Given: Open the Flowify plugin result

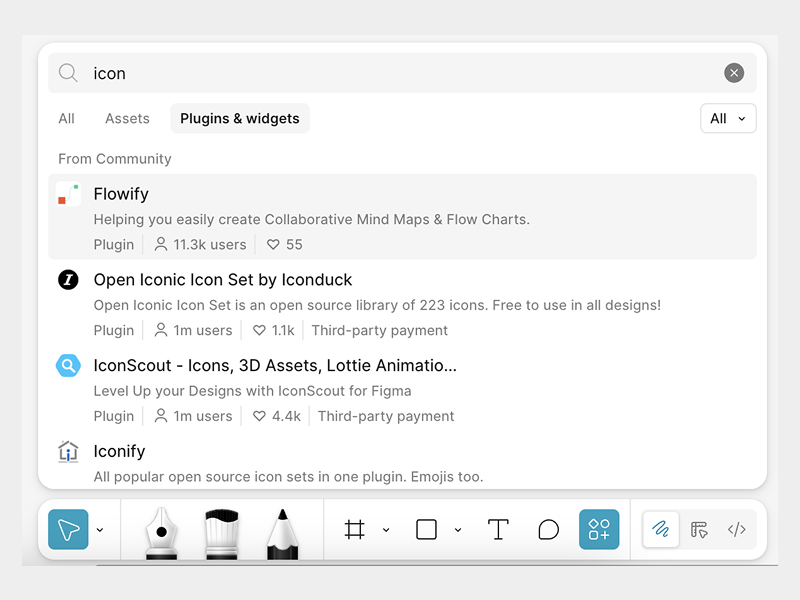Looking at the screenshot, I should point(121,194).
